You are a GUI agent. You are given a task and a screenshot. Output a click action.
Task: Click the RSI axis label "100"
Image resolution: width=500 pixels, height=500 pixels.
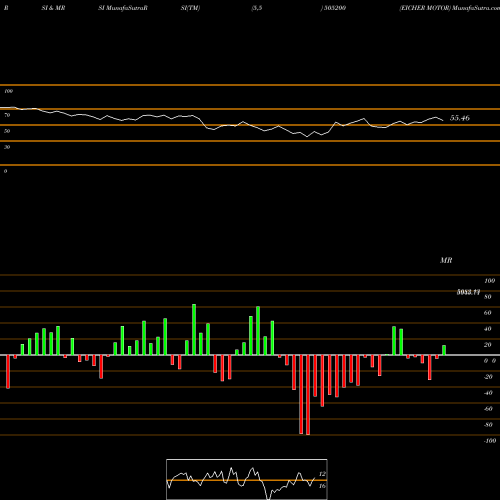tap(8, 91)
